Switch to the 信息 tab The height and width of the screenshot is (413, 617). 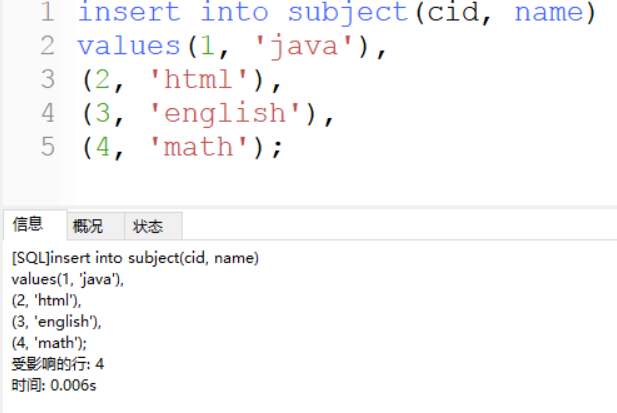tap(35, 225)
